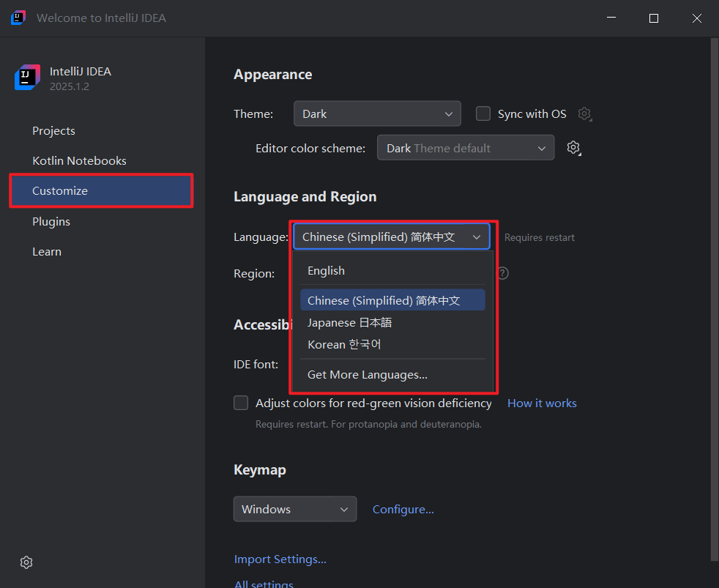Open the Sync with OS gear settings
This screenshot has height=588, width=719.
click(585, 113)
